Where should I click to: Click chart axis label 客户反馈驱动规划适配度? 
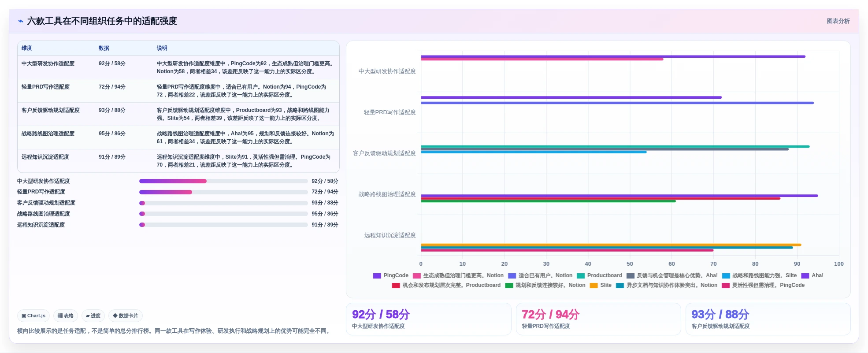(384, 153)
